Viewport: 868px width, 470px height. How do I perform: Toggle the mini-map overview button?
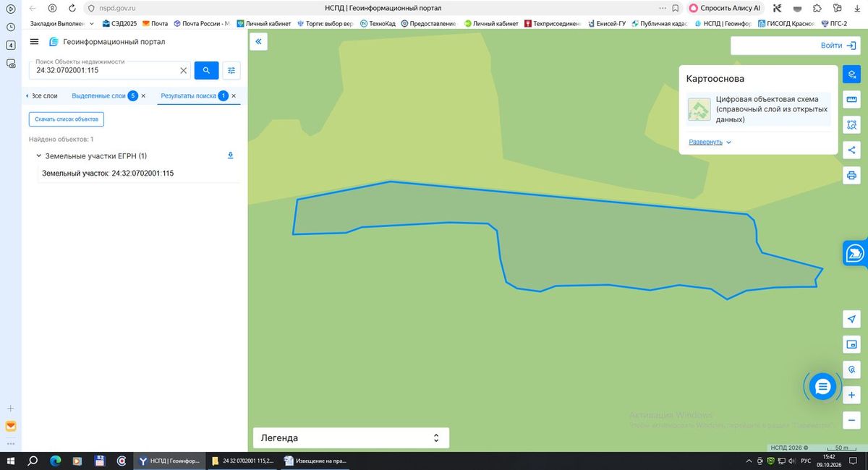[852, 343]
